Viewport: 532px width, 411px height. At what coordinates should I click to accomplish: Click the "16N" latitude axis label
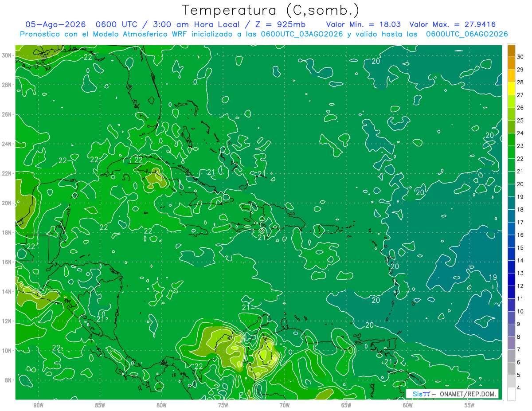pos(6,262)
